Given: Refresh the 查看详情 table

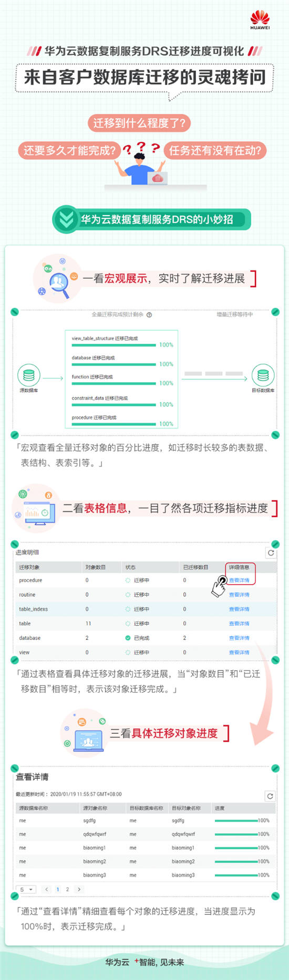Looking at the screenshot, I should (270, 796).
